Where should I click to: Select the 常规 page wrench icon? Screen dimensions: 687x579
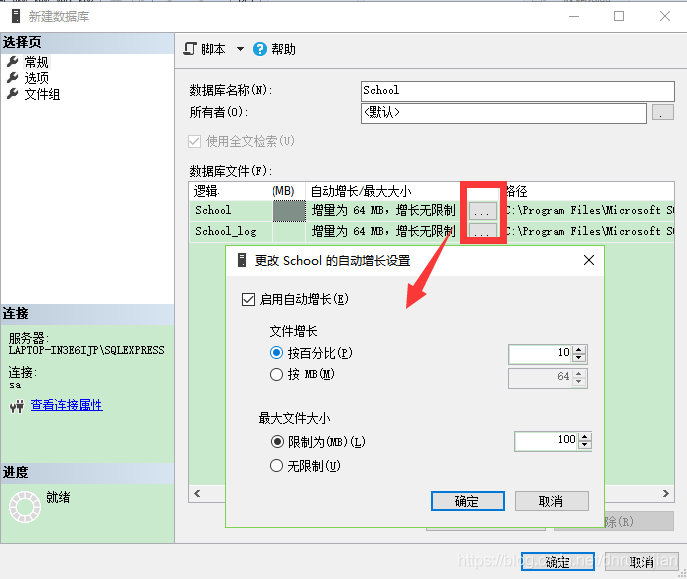tap(13, 62)
